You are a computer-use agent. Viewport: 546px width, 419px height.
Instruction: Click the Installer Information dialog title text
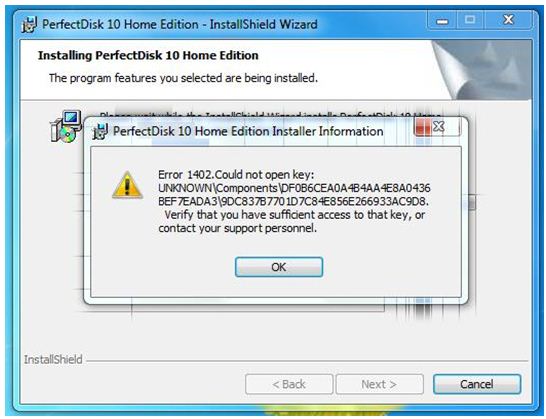pyautogui.click(x=248, y=131)
